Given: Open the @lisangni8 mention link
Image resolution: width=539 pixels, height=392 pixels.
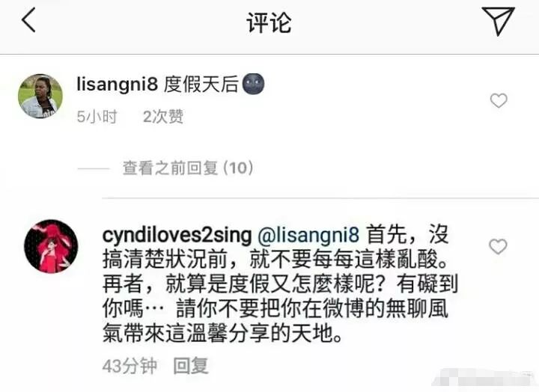Looking at the screenshot, I should pos(308,235).
